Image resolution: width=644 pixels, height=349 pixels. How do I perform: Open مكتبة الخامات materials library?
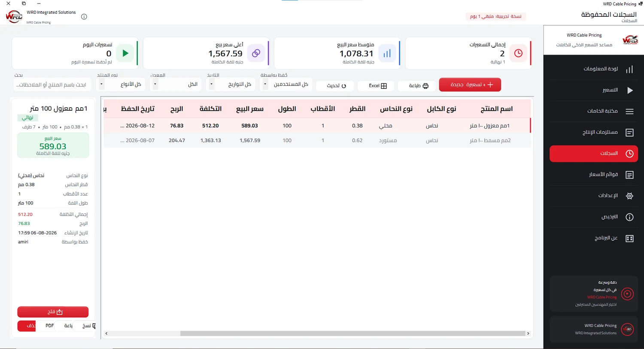point(593,111)
